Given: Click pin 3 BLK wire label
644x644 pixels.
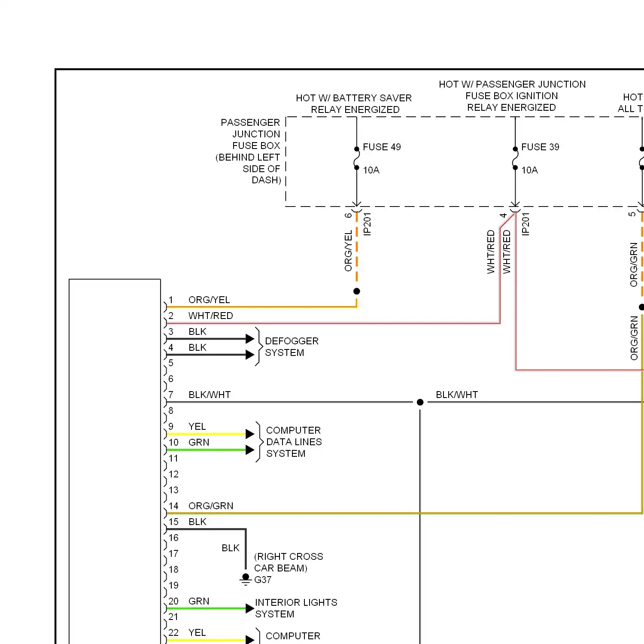Looking at the screenshot, I should 197,331.
